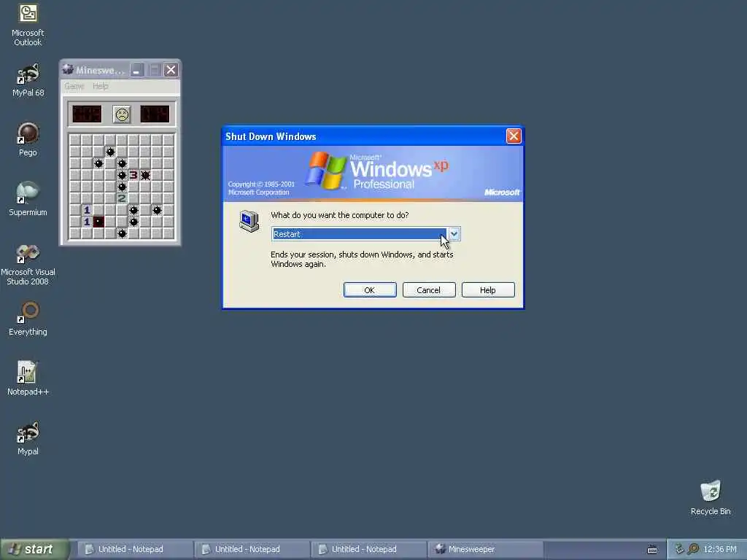
Task: Open the Game menu in Minesweeper
Action: click(x=74, y=86)
